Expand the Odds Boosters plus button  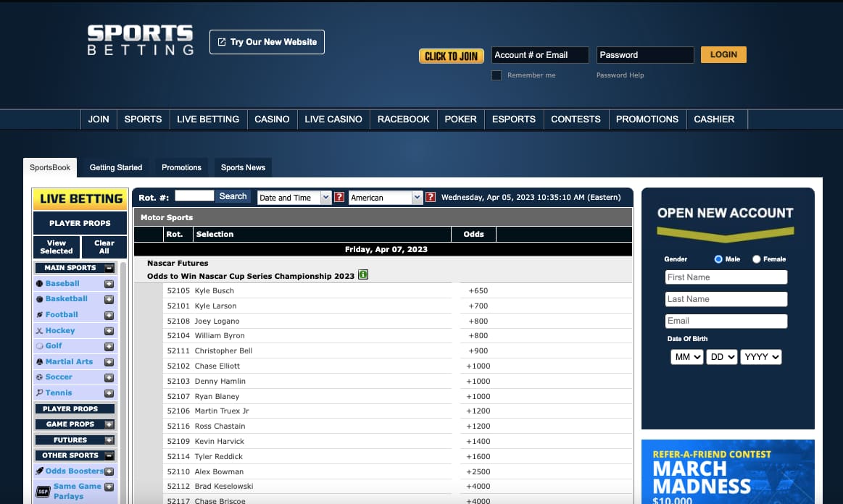(x=109, y=471)
